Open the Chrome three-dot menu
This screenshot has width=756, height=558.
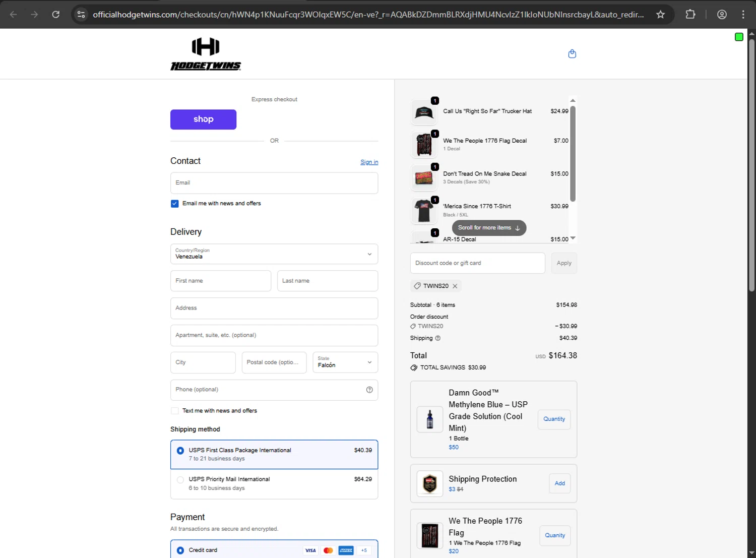click(743, 14)
